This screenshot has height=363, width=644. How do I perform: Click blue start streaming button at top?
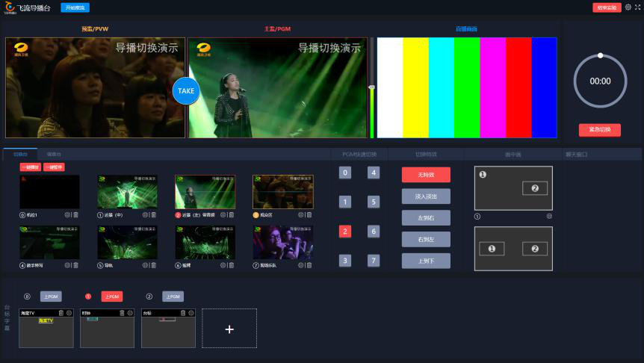75,7
